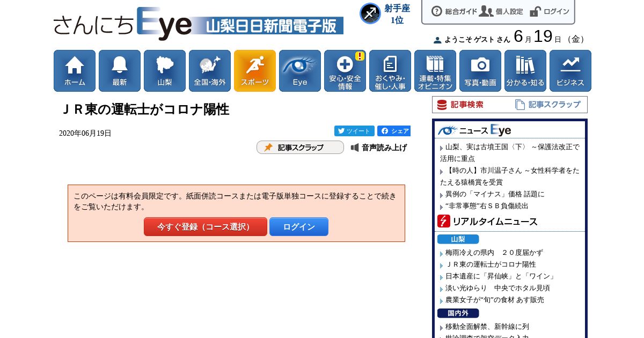Screen dimensions: 644x338
Task: Open 農業女子が"旬"の食材 あす販売
Action: point(495,300)
